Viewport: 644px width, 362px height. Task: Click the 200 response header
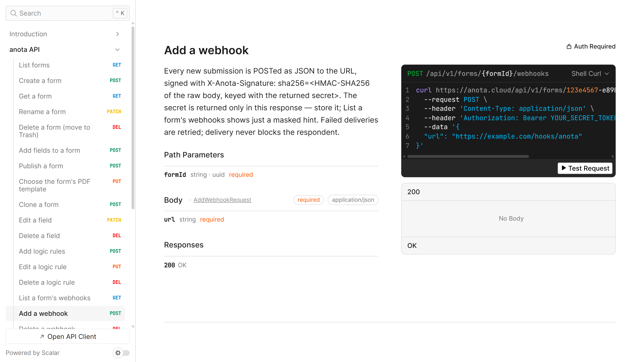508,192
